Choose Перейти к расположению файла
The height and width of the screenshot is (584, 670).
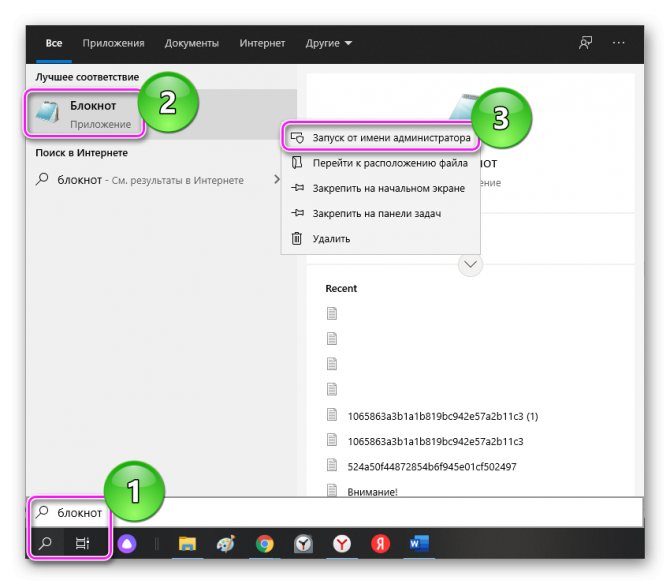(380, 163)
